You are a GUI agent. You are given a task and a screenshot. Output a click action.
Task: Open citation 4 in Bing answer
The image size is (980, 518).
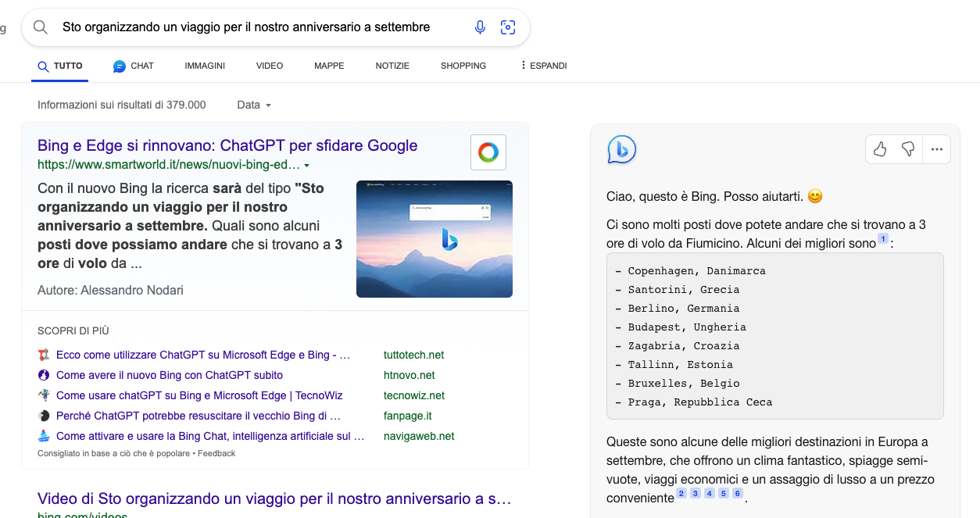[710, 493]
